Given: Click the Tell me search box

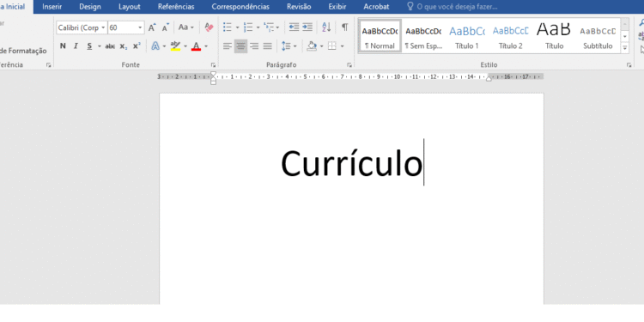Looking at the screenshot, I should (453, 7).
